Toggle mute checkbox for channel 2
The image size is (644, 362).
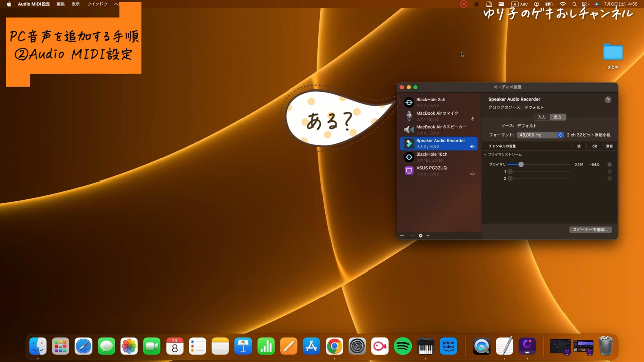pos(609,178)
